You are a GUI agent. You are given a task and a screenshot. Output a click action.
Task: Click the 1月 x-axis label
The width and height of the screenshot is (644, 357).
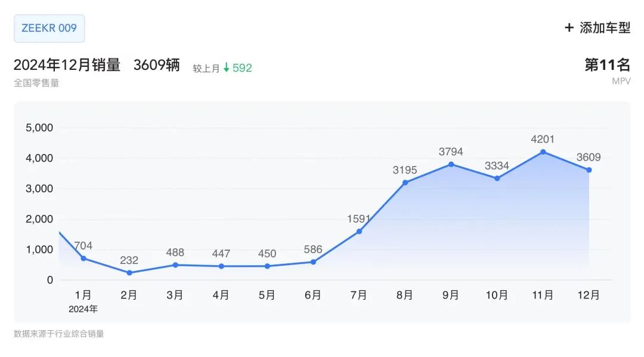coord(83,295)
